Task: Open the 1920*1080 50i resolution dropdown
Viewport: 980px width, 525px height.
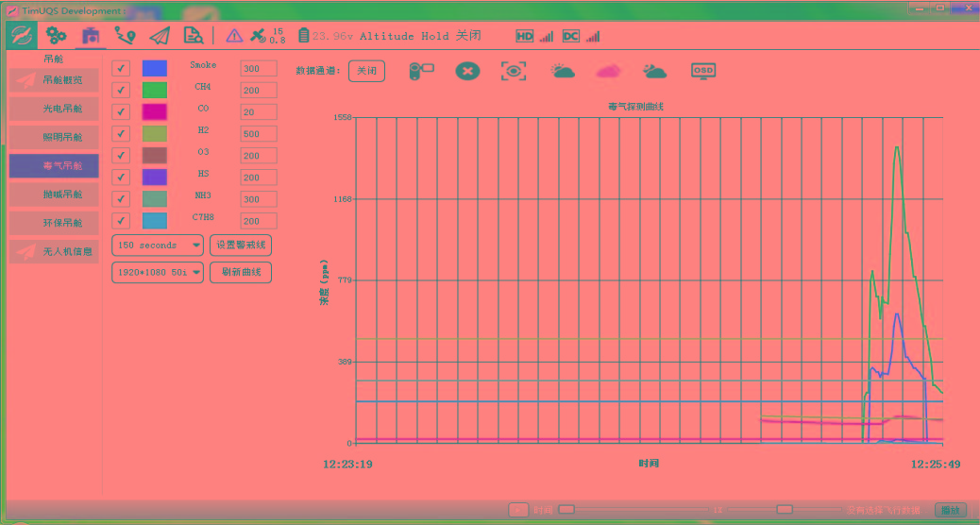Action: 158,272
